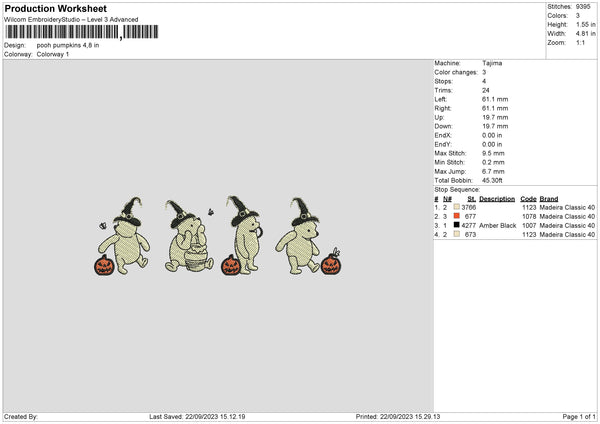600x424 pixels.
Task: Click the Stop Sequence heading
Action: point(457,190)
